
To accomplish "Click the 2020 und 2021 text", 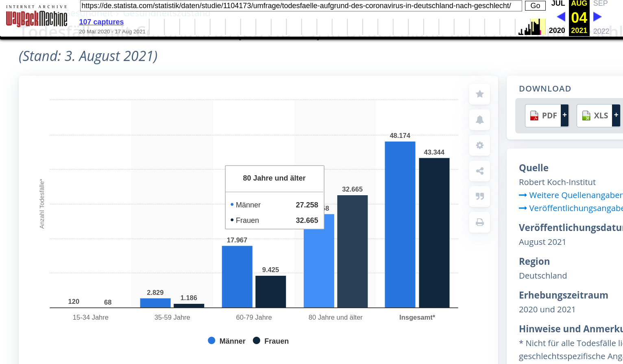I will point(547,310).
